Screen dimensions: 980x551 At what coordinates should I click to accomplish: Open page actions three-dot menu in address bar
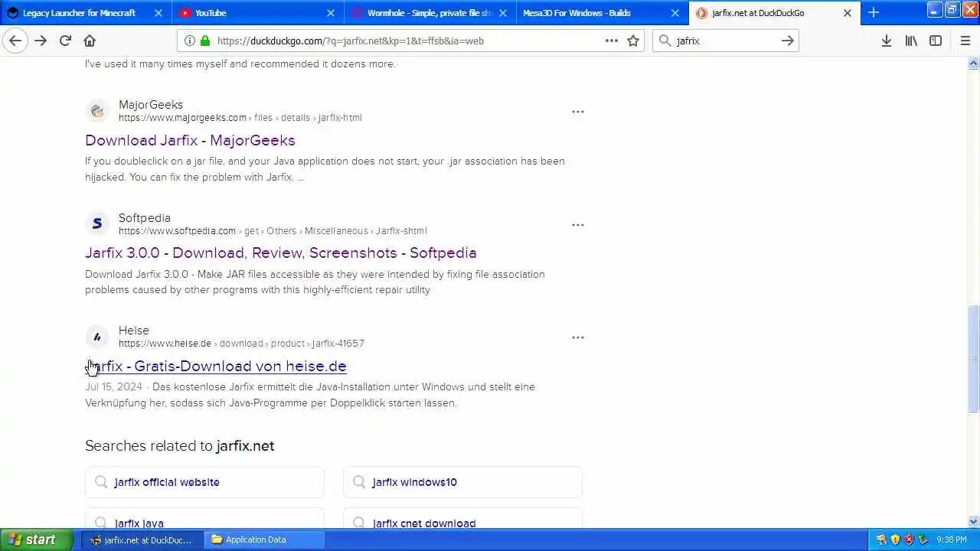pos(612,41)
